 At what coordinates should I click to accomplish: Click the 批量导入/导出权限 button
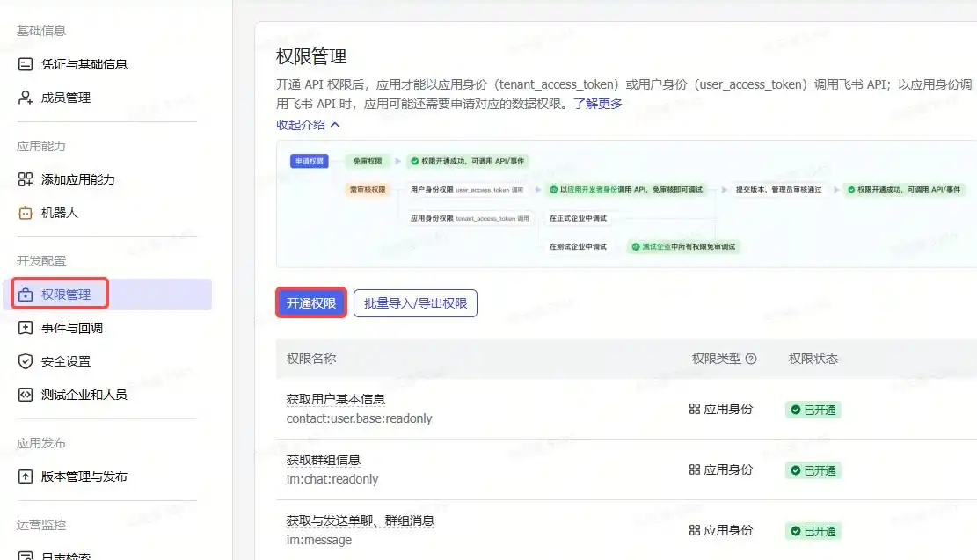(415, 303)
